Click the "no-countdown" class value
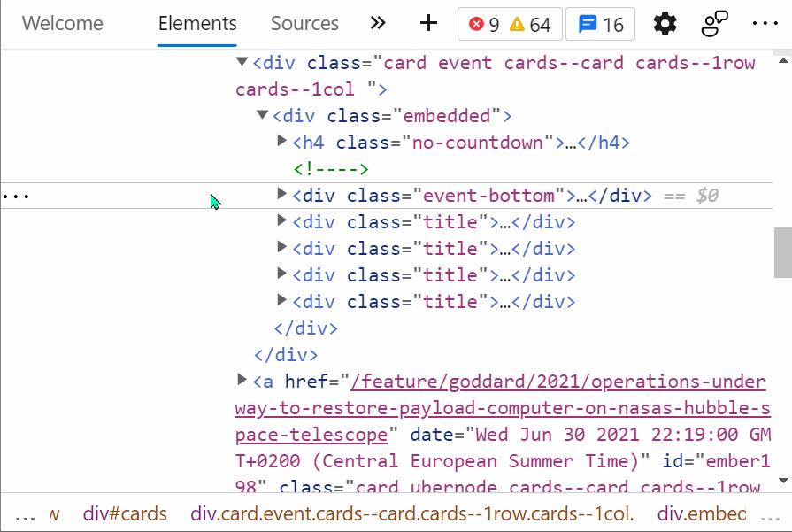This screenshot has width=792, height=532. [x=478, y=143]
